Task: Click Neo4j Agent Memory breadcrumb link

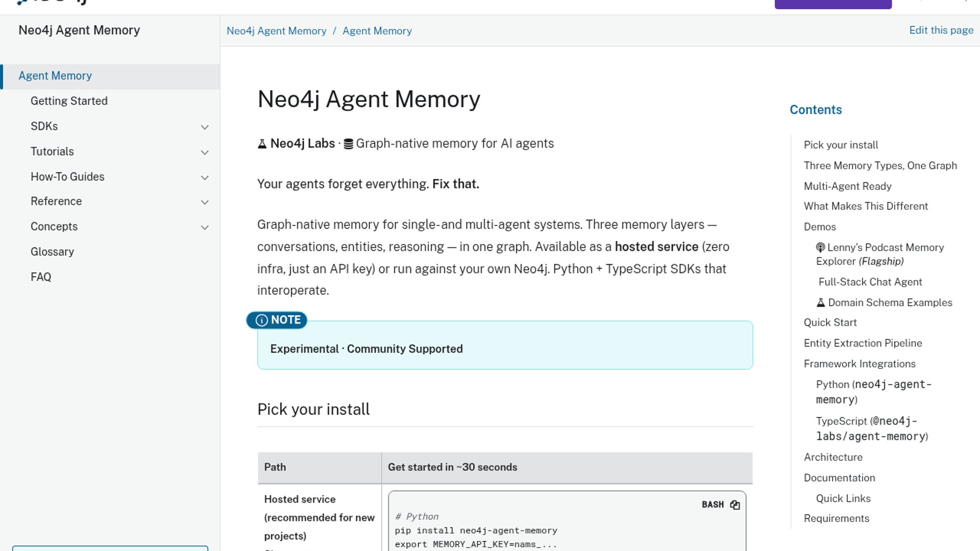Action: click(x=277, y=31)
